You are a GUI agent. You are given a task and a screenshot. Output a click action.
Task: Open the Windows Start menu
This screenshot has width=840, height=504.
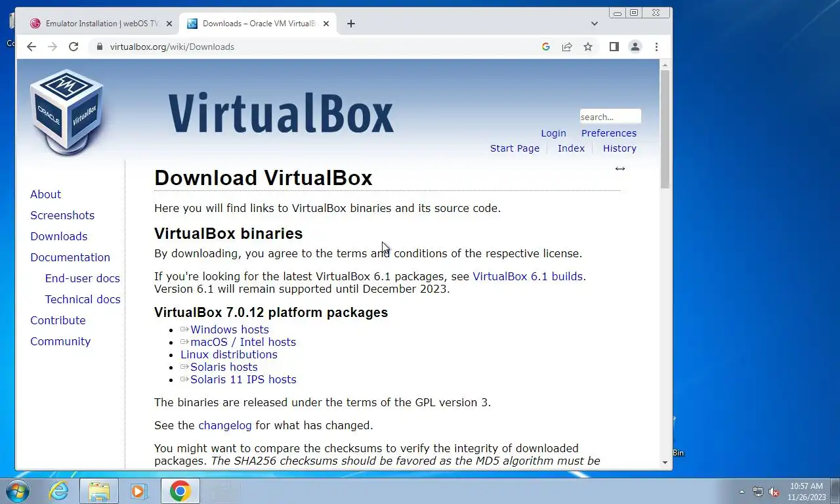pos(16,491)
